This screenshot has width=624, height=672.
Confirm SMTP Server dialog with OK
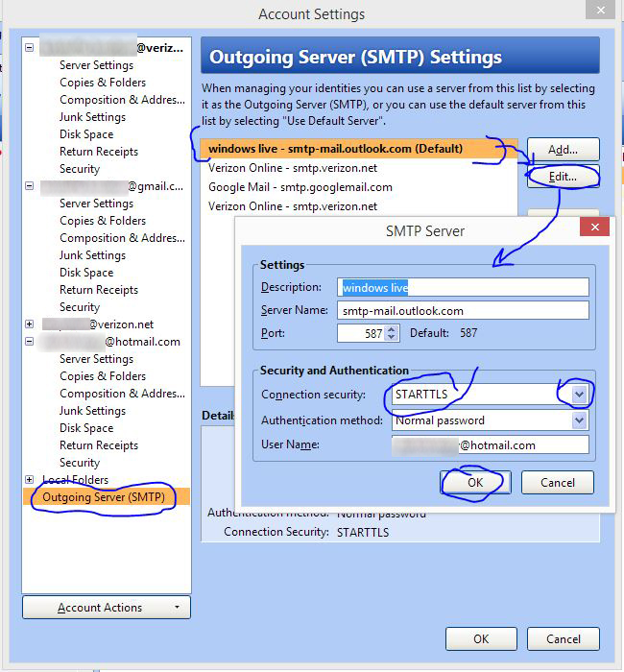[x=475, y=483]
